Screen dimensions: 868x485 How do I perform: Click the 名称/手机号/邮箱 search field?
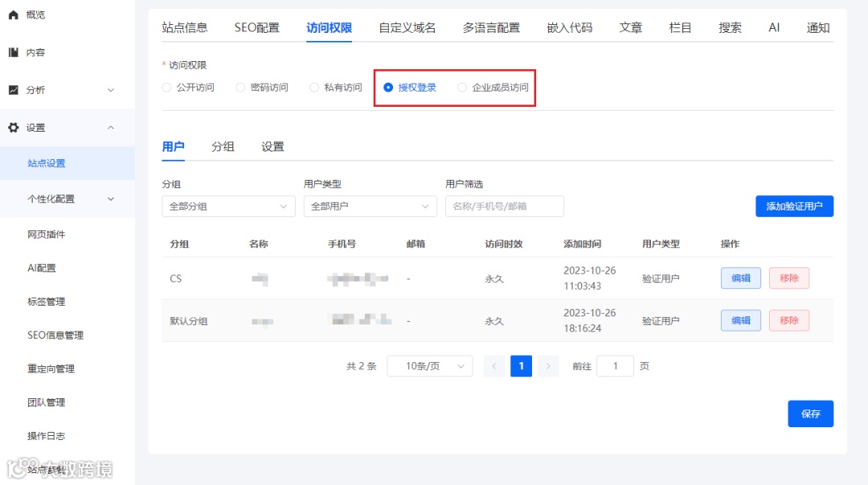point(505,206)
